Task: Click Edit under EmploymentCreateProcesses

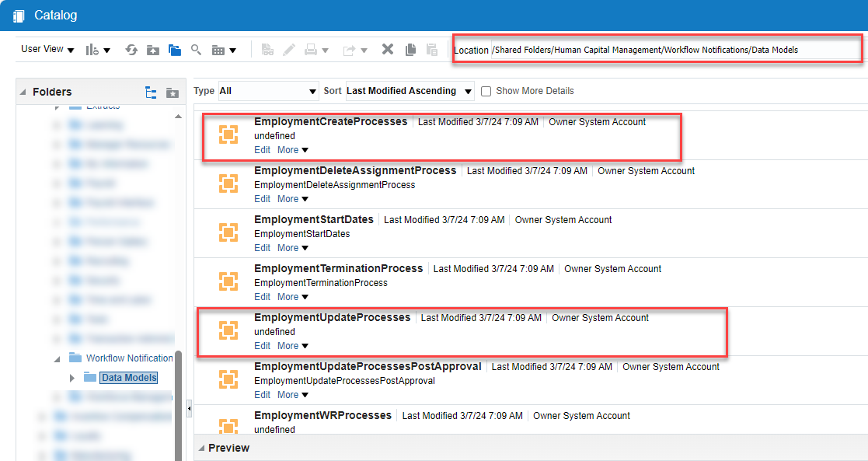Action: [x=262, y=149]
